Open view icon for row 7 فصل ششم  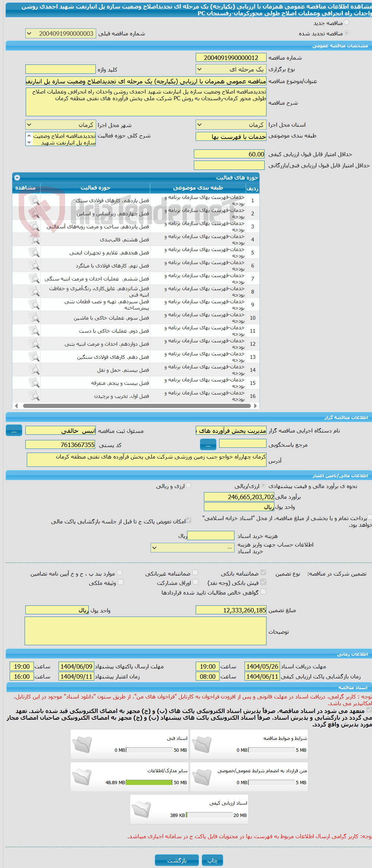click(34, 279)
